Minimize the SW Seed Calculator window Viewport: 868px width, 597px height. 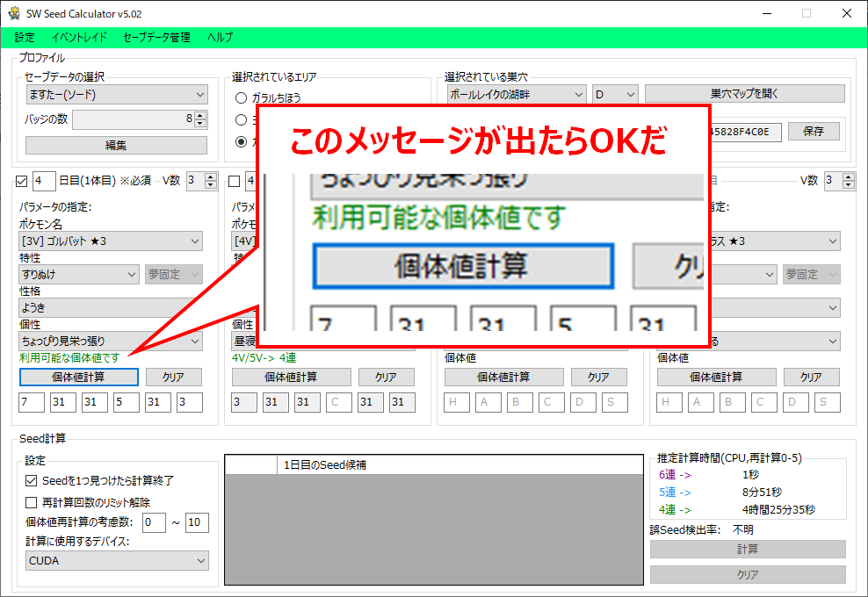767,13
